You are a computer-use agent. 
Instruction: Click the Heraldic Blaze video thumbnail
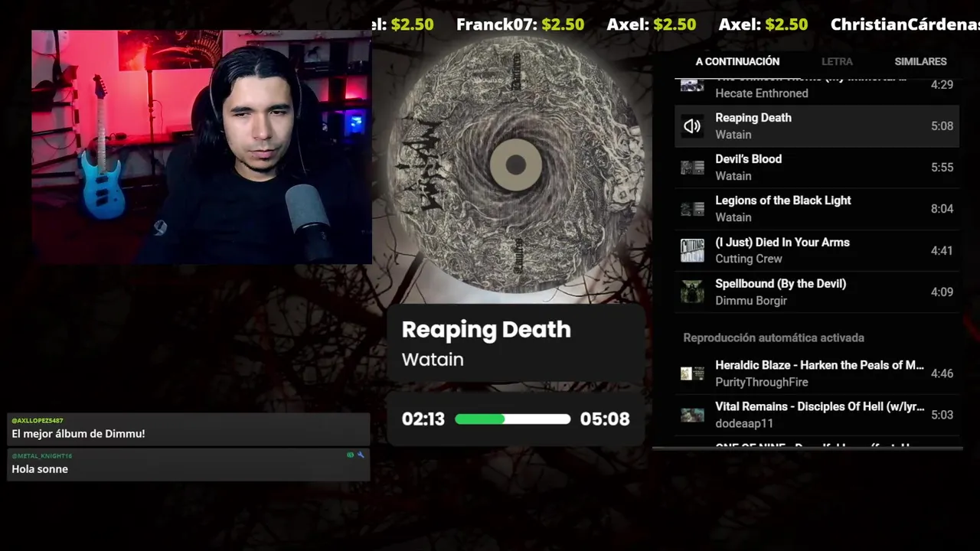click(x=692, y=373)
